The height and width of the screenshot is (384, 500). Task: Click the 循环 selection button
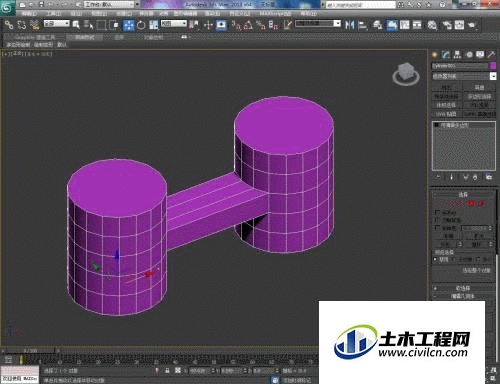click(475, 244)
